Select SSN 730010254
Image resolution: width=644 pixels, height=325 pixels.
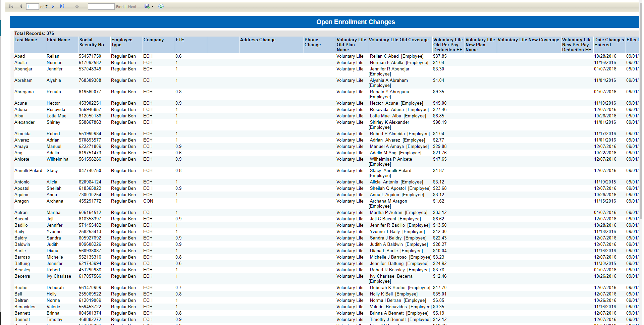point(90,195)
